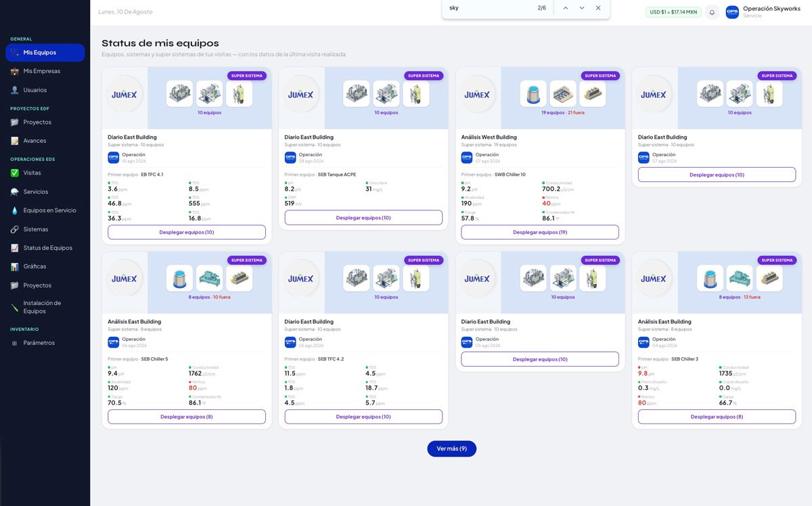Viewport: 812px width, 506px height.
Task: Click the Gráficas bar chart icon
Action: point(15,267)
